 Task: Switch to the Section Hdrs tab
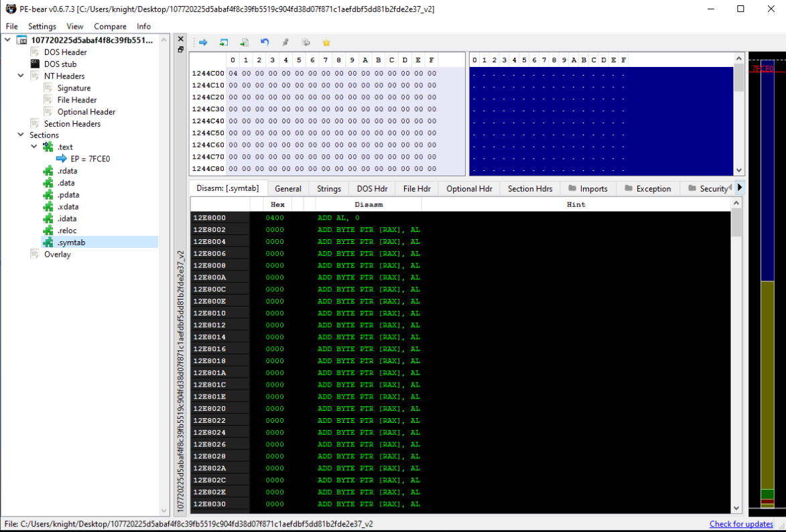click(530, 188)
